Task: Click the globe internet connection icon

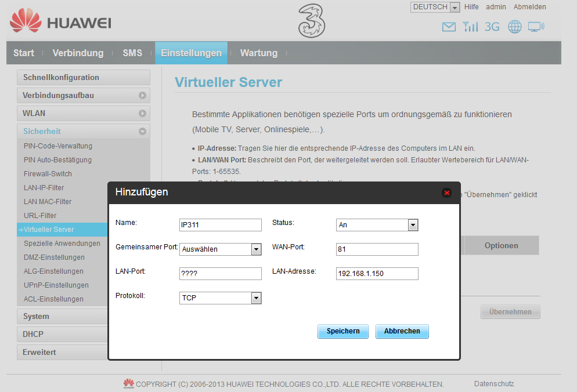Action: point(514,27)
